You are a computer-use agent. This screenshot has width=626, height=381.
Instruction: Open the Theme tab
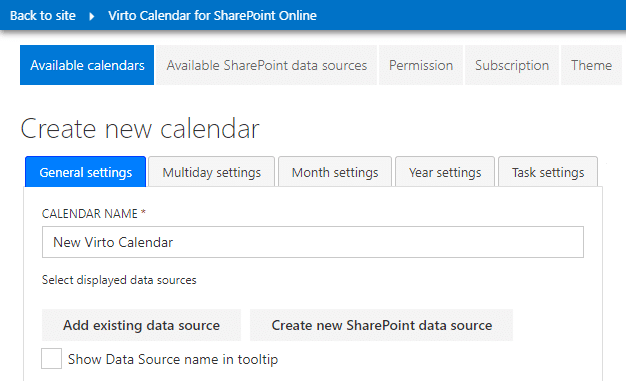tap(591, 65)
